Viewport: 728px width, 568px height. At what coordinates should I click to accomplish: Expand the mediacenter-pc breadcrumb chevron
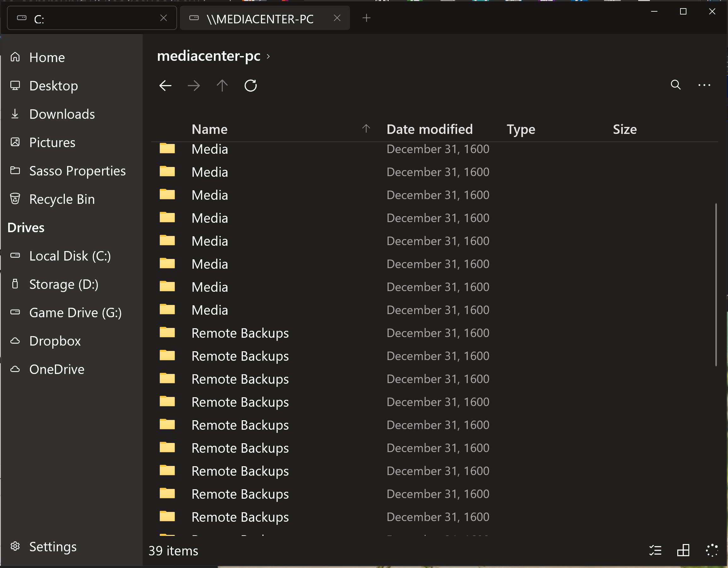click(x=268, y=56)
